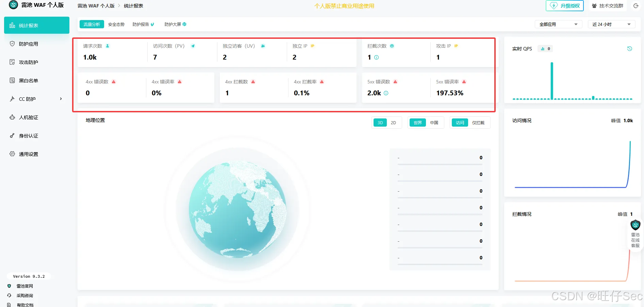Click the key icon beside 身份认证

(12, 135)
